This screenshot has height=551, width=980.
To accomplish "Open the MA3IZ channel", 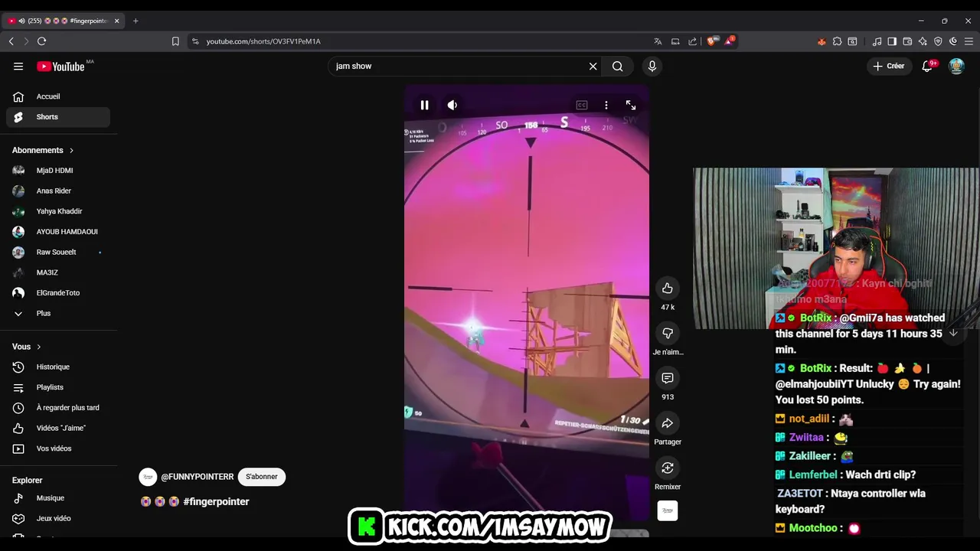I will tap(58, 272).
